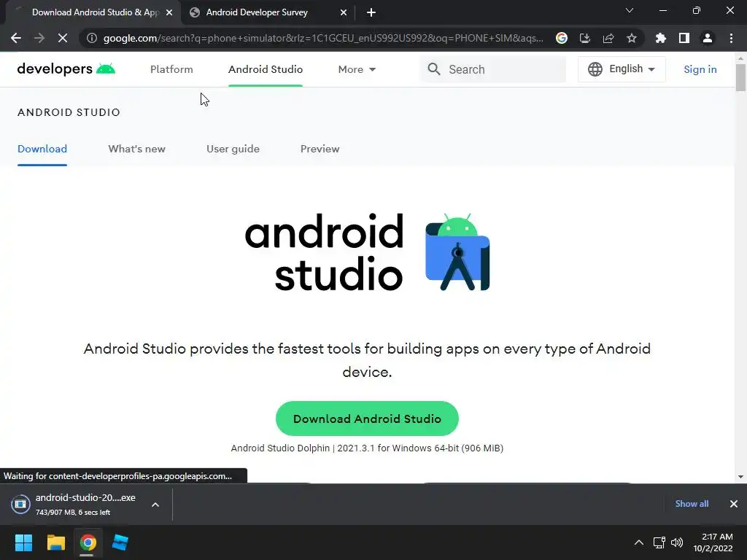Switch to the User guide tab
Screen dimensions: 747x560
[x=233, y=149]
